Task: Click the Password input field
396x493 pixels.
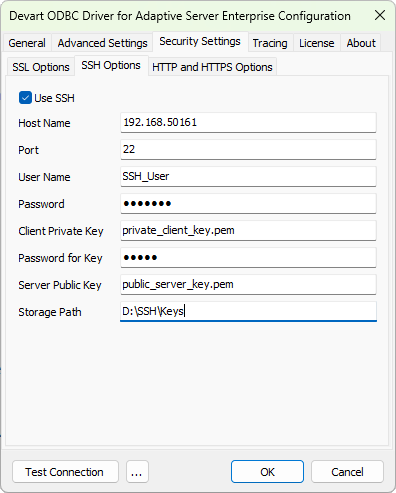Action: pos(248,203)
